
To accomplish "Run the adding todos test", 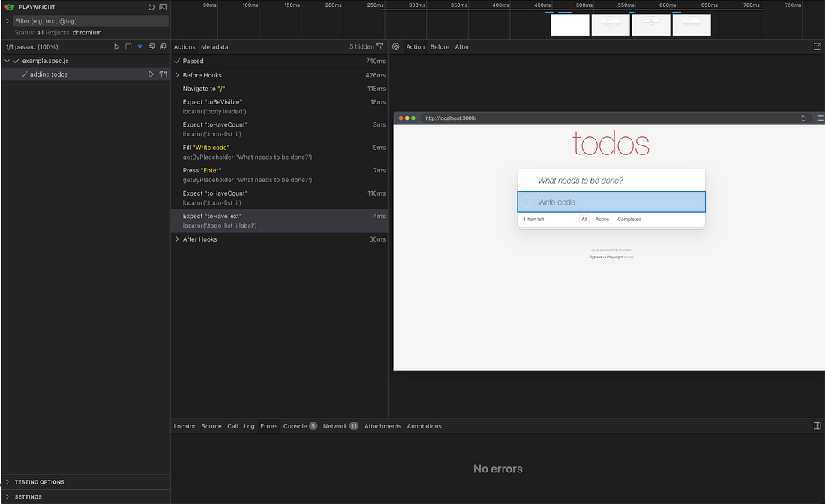I will [x=151, y=74].
